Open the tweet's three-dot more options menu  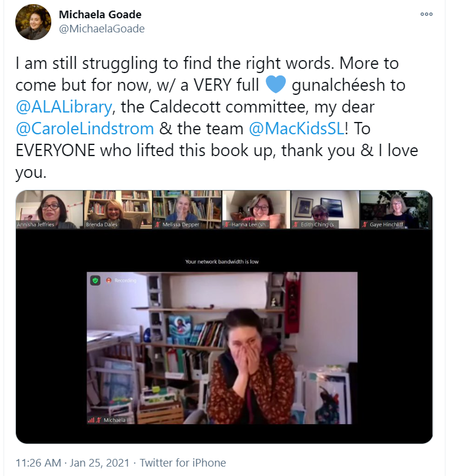pos(426,14)
